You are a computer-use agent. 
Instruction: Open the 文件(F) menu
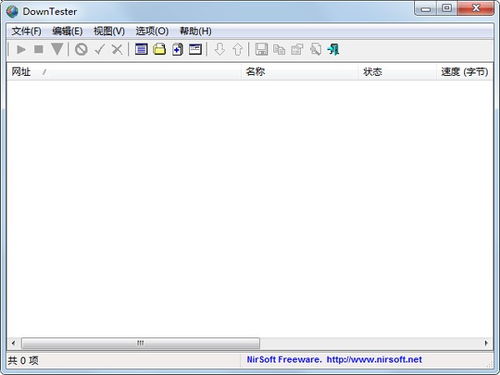pos(26,31)
